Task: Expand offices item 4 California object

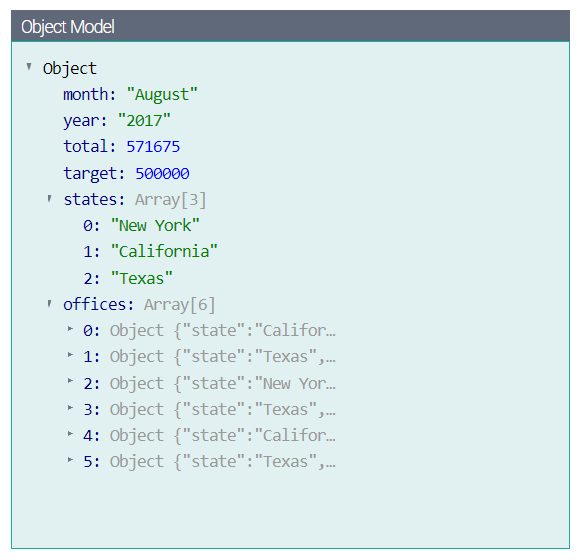Action: point(70,434)
